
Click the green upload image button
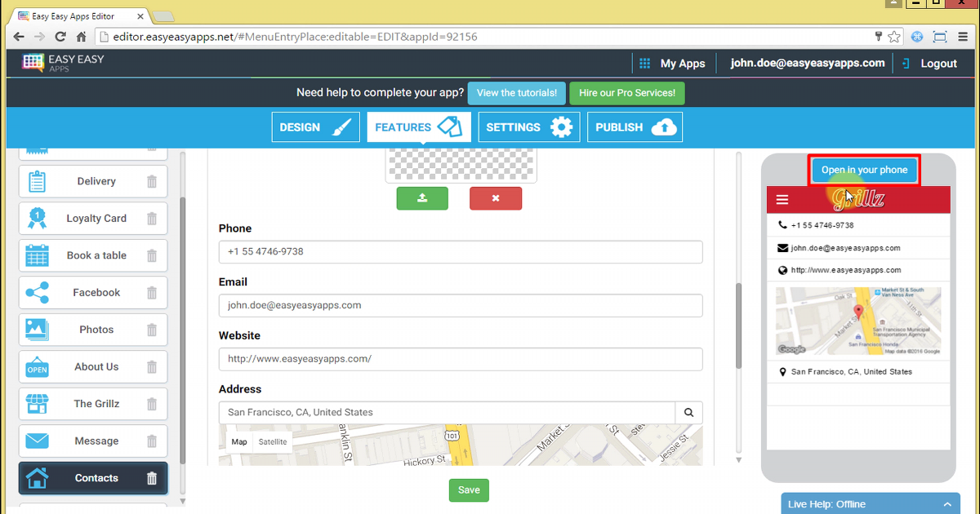tap(422, 198)
